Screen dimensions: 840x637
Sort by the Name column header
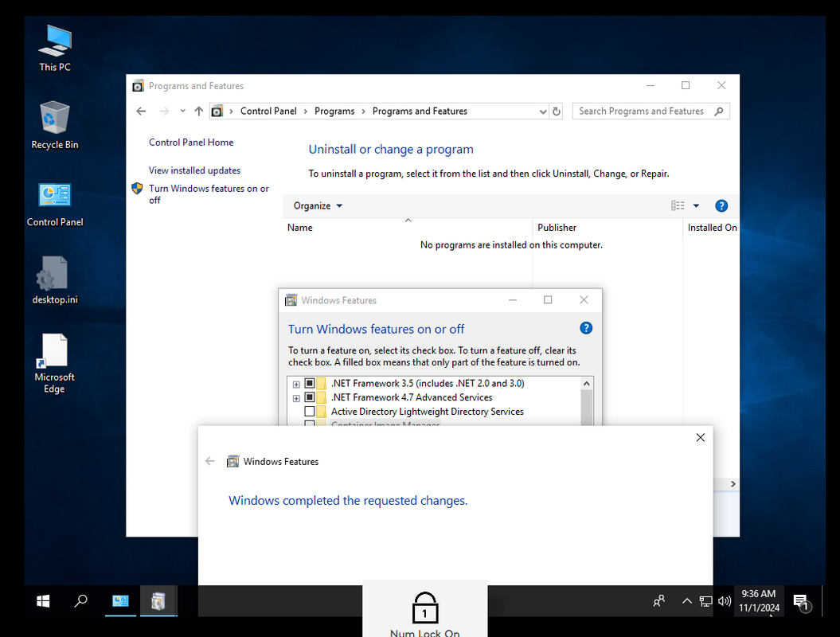coord(408,227)
